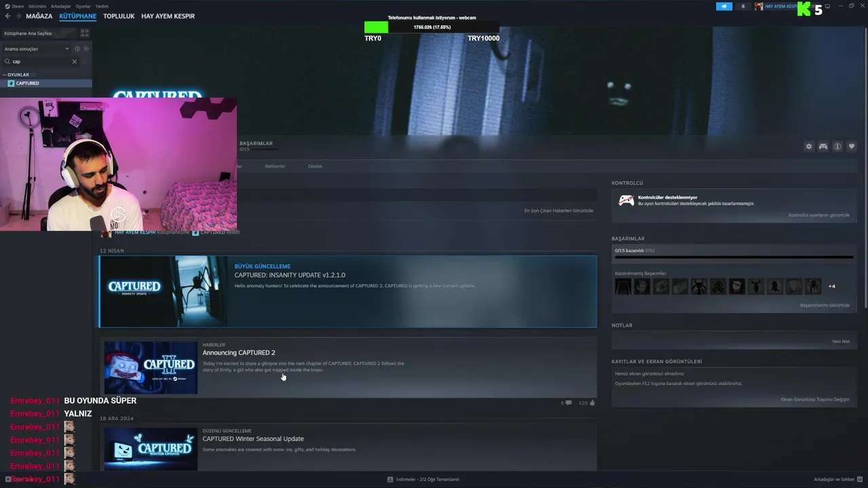Open the Rehberler tab
The height and width of the screenshot is (488, 868).
275,166
